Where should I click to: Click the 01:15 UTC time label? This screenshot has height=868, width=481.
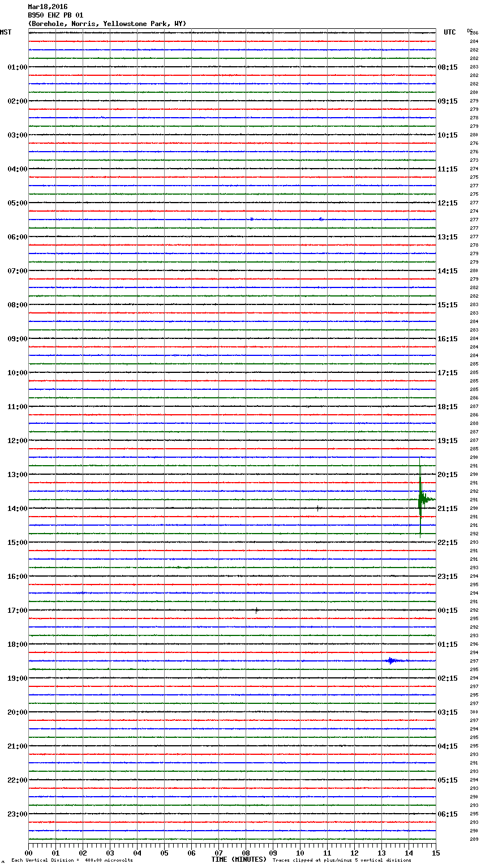click(448, 644)
